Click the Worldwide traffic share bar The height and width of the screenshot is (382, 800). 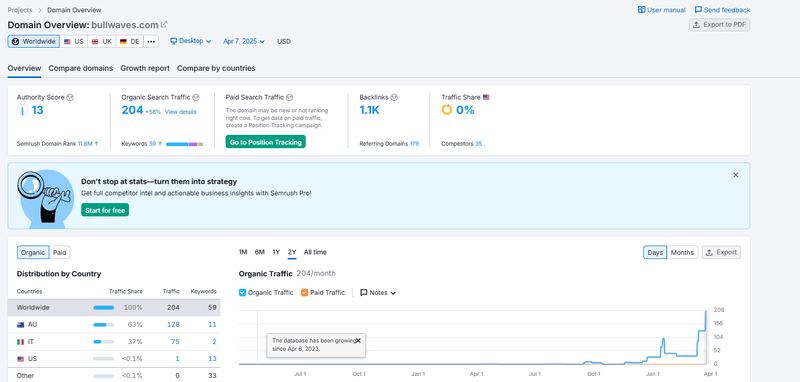pos(104,308)
